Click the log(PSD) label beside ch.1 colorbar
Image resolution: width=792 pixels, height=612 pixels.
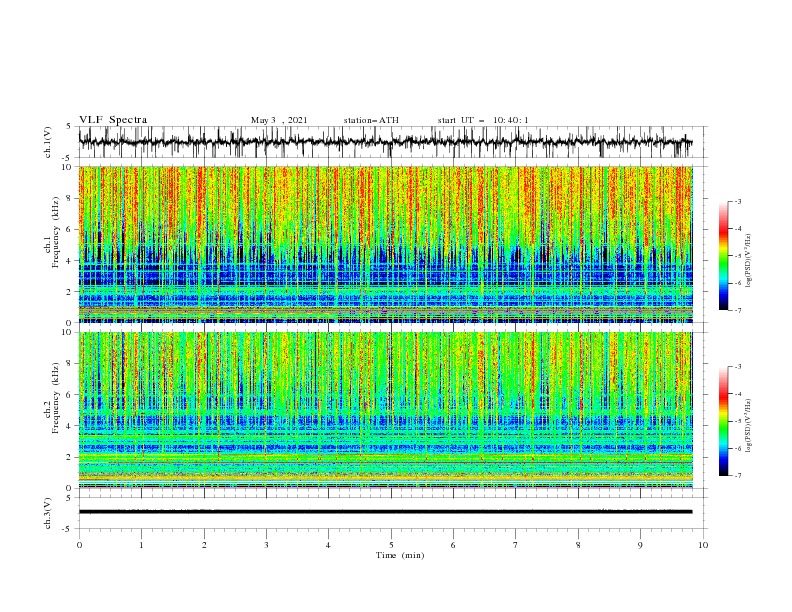[x=748, y=261]
